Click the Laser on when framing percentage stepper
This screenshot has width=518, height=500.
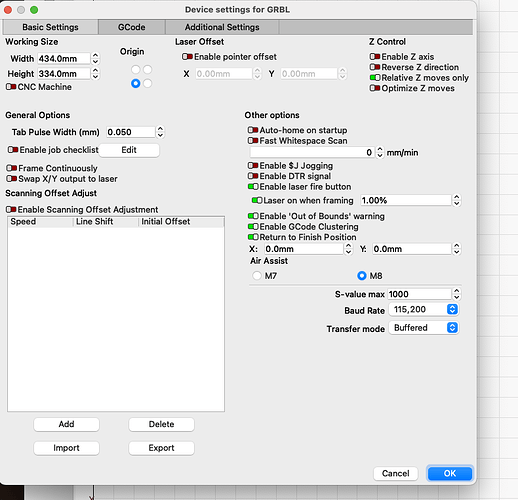(457, 200)
